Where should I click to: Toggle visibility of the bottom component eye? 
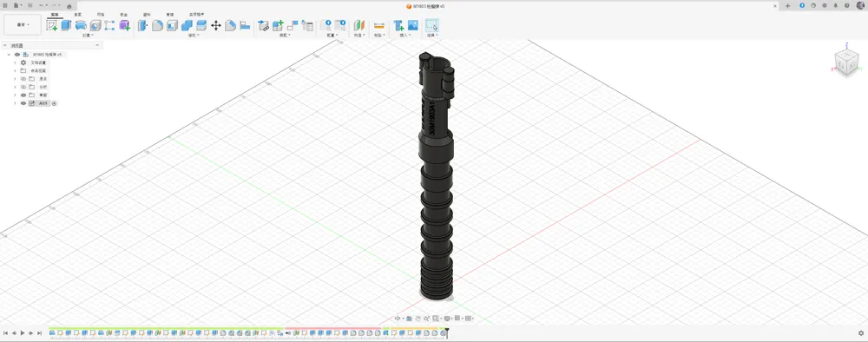[23, 103]
